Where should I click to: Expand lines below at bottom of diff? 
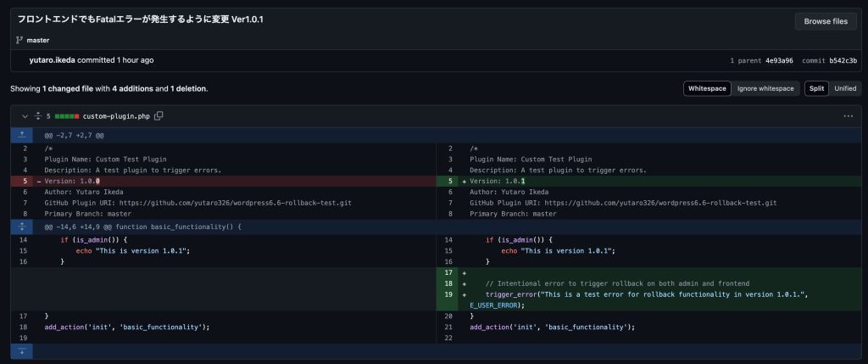(x=21, y=350)
